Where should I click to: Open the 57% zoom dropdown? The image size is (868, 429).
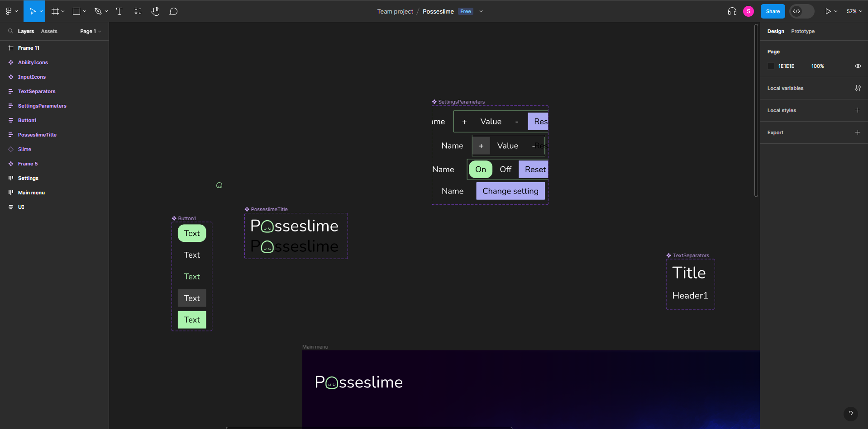coord(854,11)
